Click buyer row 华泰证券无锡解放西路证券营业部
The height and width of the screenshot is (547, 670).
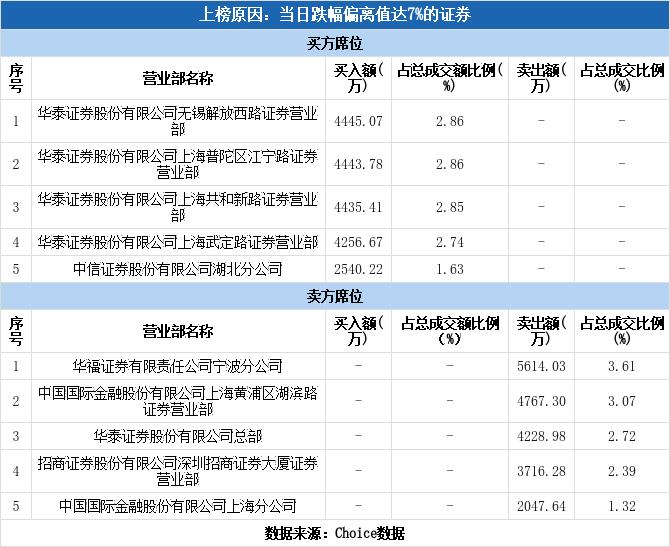click(335, 121)
